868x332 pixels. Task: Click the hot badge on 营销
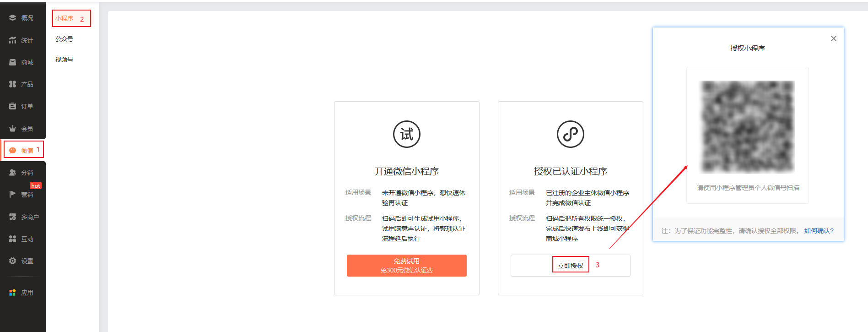(x=36, y=185)
